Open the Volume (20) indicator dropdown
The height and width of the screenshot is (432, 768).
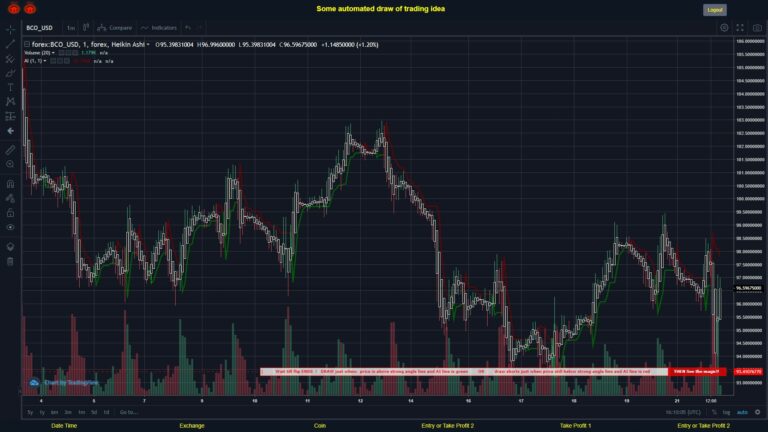point(53,53)
